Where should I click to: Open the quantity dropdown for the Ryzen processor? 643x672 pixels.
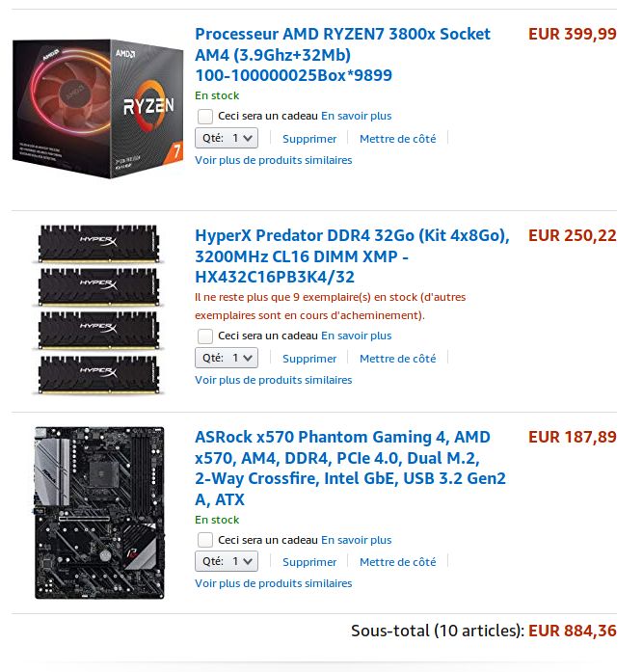tap(227, 139)
